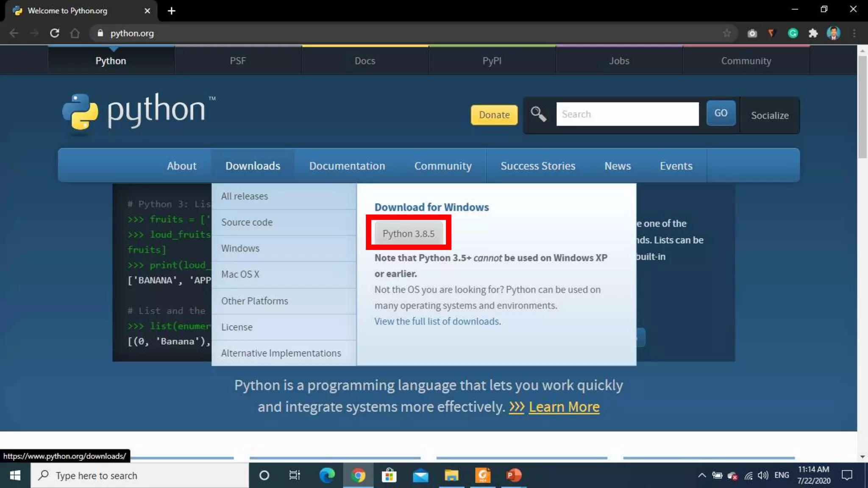Viewport: 868px width, 488px height.
Task: Open Microsoft Edge from the taskbar
Action: (327, 475)
